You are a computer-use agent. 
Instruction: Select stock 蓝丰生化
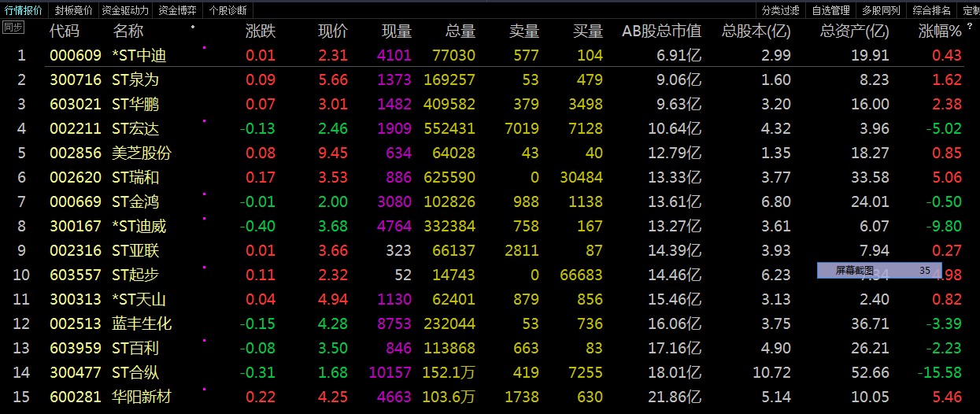142,324
